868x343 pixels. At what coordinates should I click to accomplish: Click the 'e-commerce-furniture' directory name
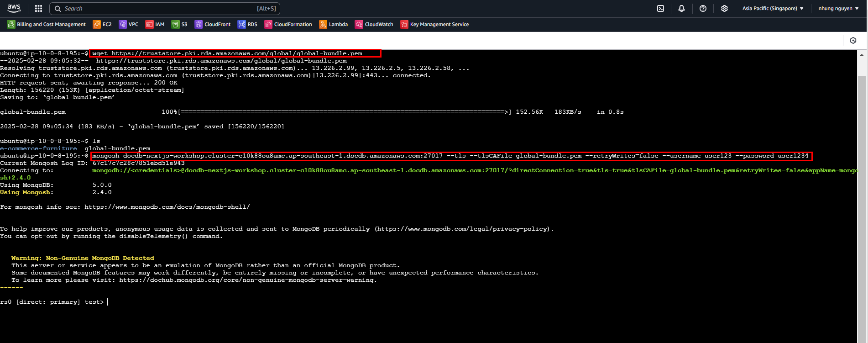(38, 148)
